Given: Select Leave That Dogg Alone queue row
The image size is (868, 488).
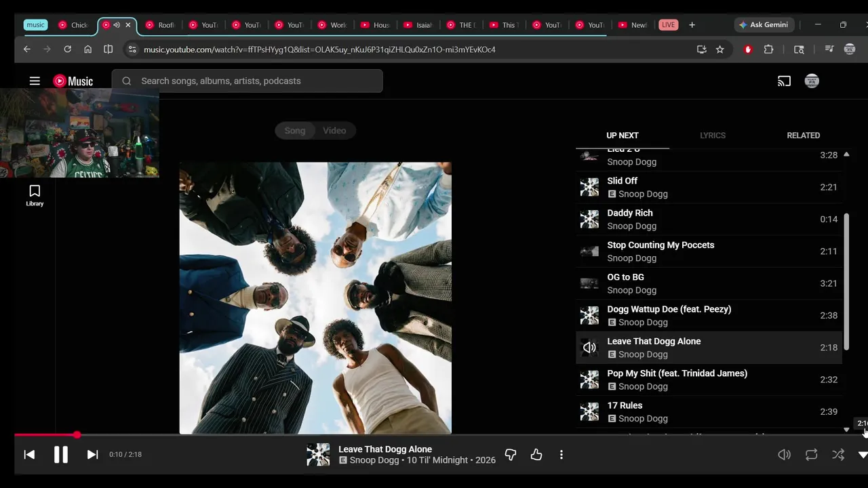Looking at the screenshot, I should tap(709, 348).
